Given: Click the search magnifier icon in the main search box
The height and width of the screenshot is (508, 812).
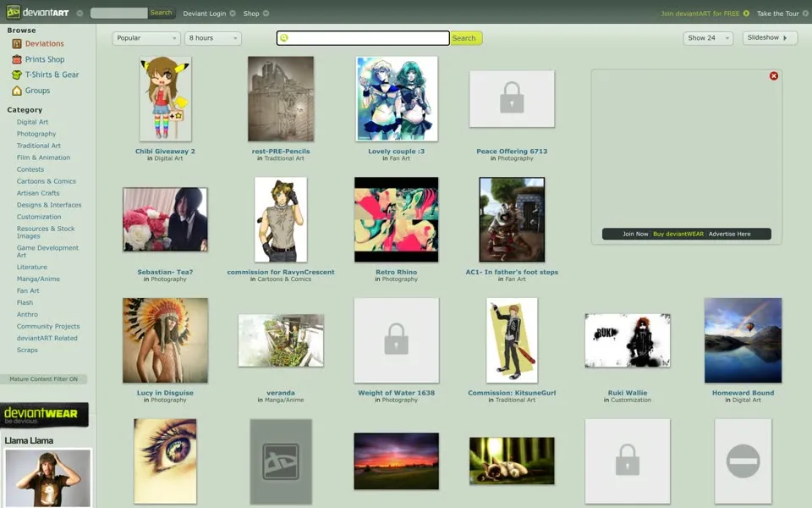Looking at the screenshot, I should pos(284,38).
